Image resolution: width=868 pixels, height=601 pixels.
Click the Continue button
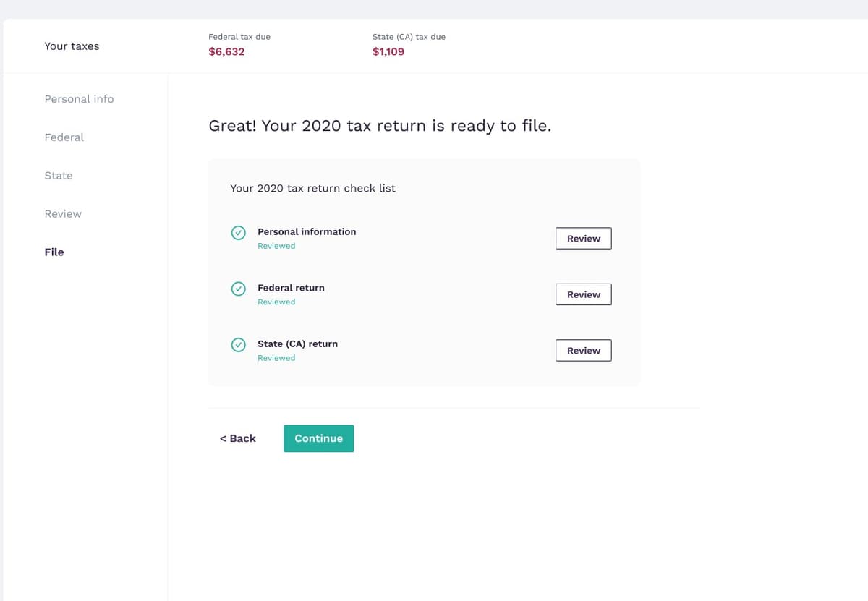[318, 438]
